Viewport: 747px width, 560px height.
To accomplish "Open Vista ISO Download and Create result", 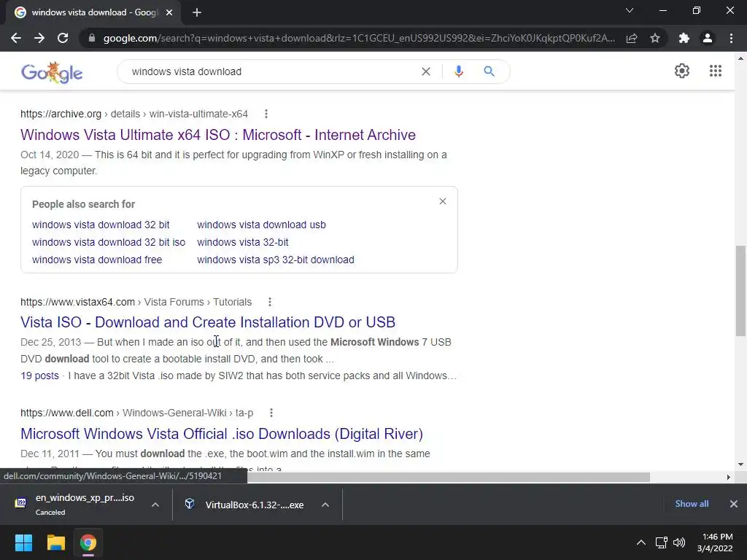I will tap(208, 322).
